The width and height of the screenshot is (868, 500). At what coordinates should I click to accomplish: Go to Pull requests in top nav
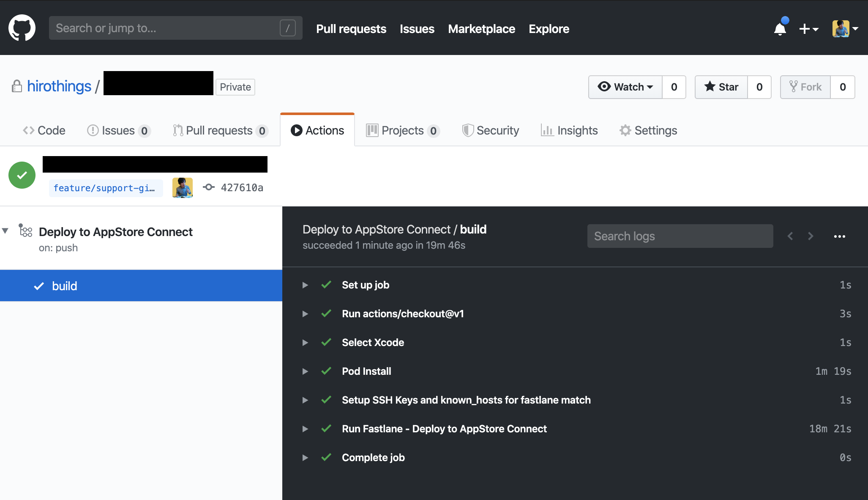351,29
